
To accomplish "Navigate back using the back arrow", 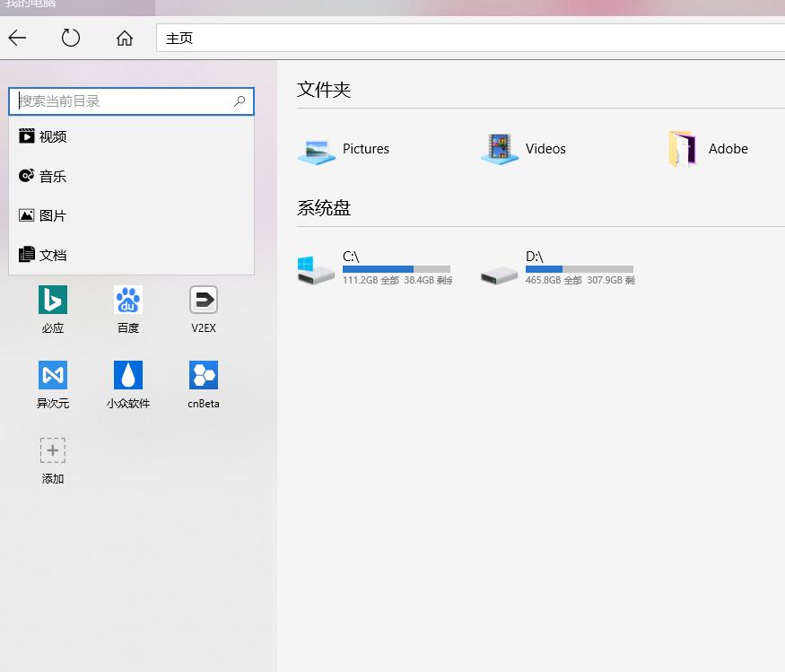I will [18, 38].
